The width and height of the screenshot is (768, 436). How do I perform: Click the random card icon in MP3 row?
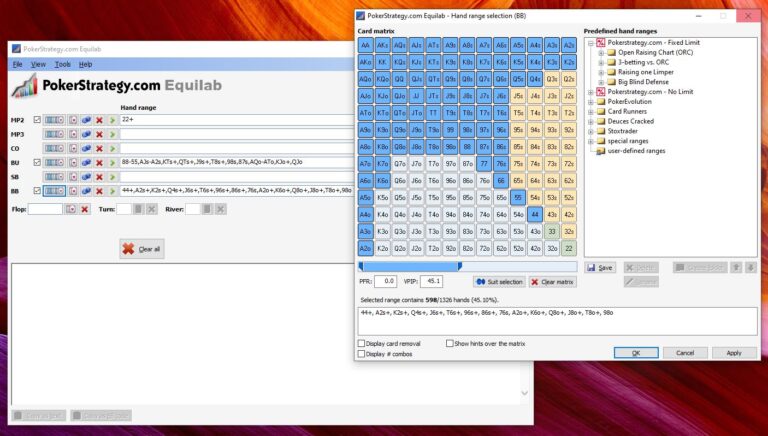(73, 134)
